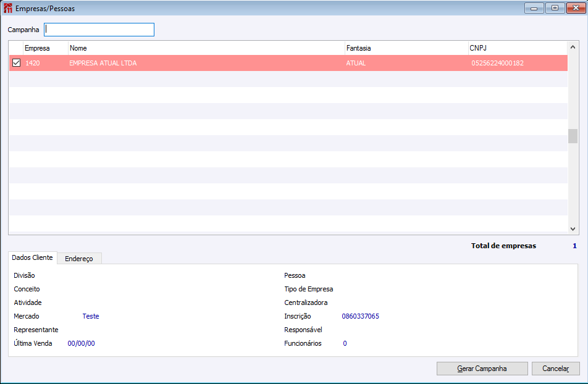Sort by the Nome column header

coord(206,48)
